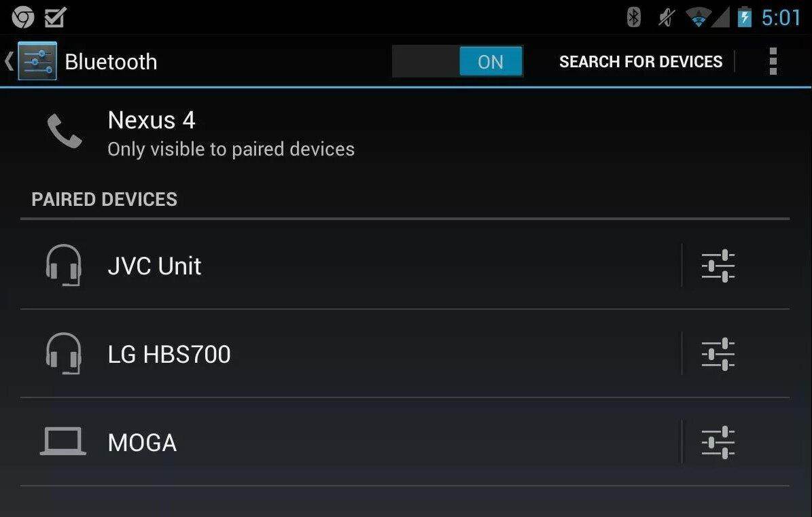The height and width of the screenshot is (517, 812).
Task: Tap the Bluetooth settings app icon
Action: pyautogui.click(x=37, y=62)
